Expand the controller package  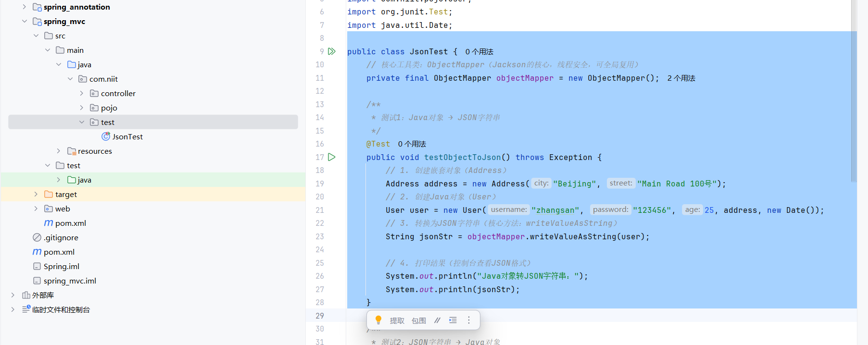[82, 93]
